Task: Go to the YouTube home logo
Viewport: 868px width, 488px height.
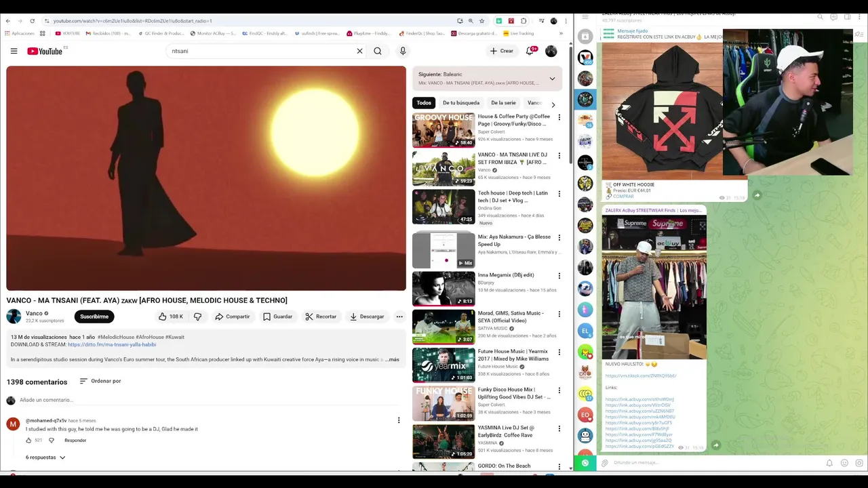Action: tap(45, 51)
